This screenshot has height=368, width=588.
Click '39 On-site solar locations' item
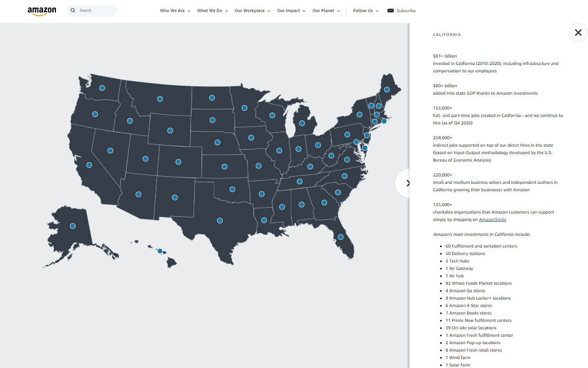[x=471, y=328]
